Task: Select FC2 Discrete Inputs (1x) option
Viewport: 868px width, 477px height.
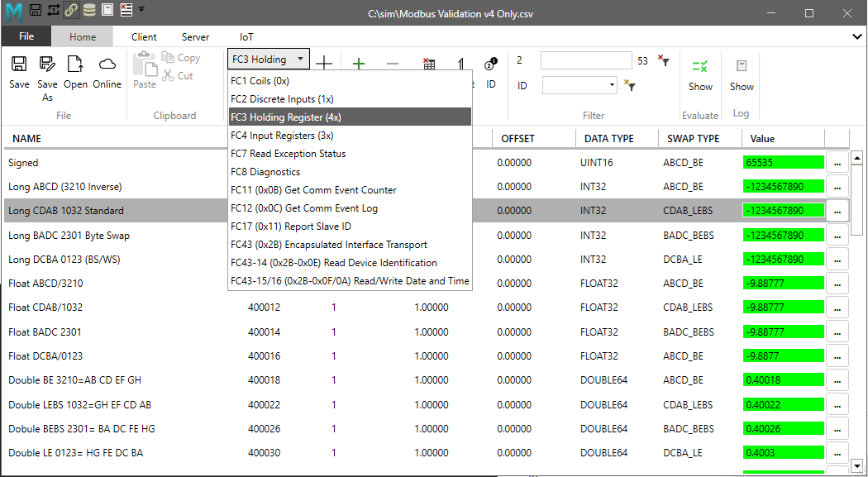Action: [x=350, y=99]
